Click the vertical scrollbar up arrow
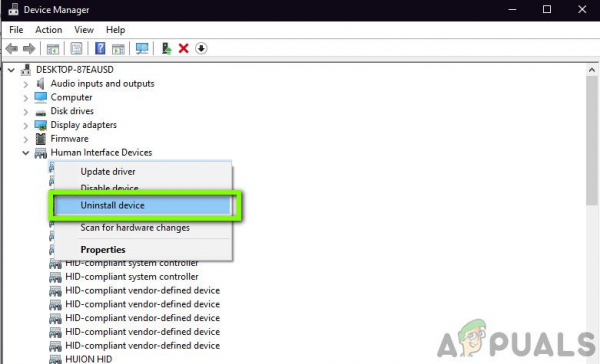 tap(592, 70)
